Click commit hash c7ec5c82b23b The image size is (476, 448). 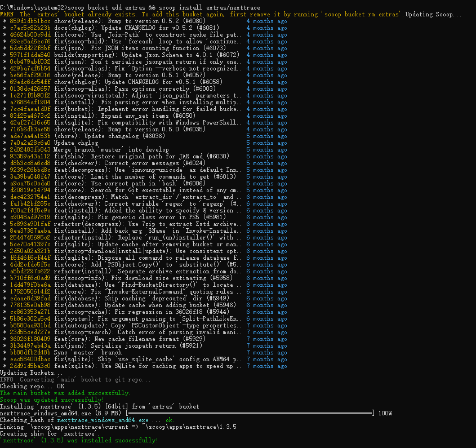coord(30,28)
